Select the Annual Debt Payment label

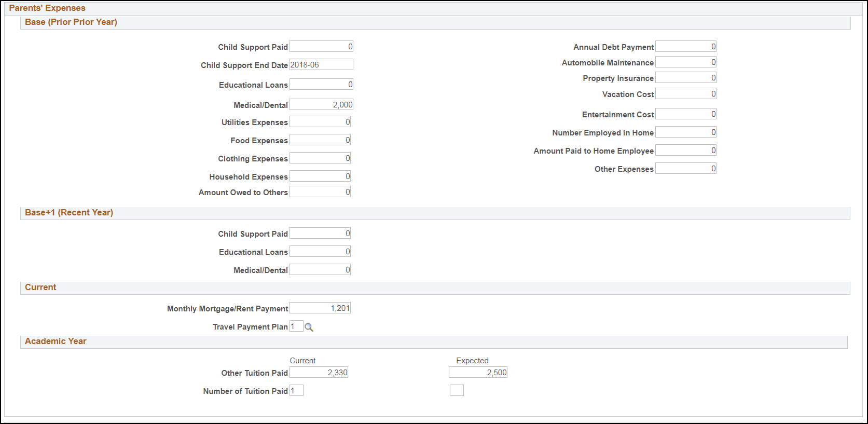point(613,47)
